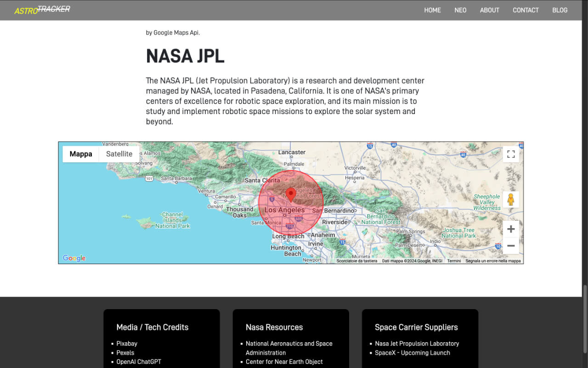Navigate to the BLOG section
The width and height of the screenshot is (588, 368).
pyautogui.click(x=560, y=10)
